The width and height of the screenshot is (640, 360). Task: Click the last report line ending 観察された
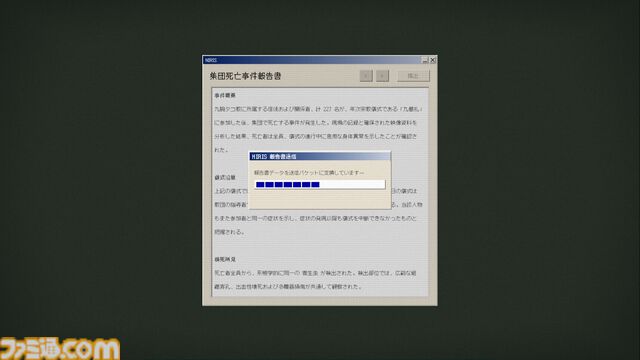pyautogui.click(x=288, y=287)
